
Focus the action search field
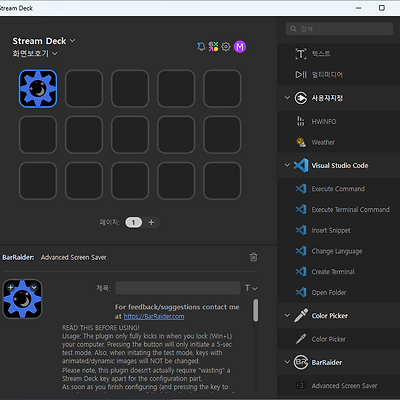(x=339, y=29)
